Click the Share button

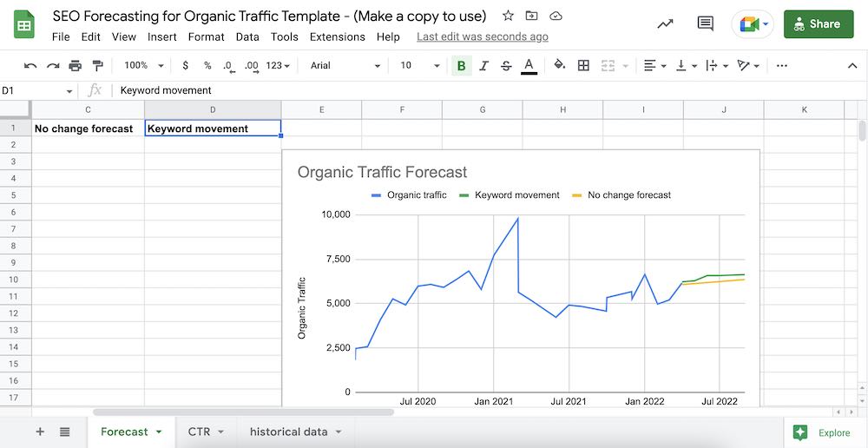[x=818, y=24]
